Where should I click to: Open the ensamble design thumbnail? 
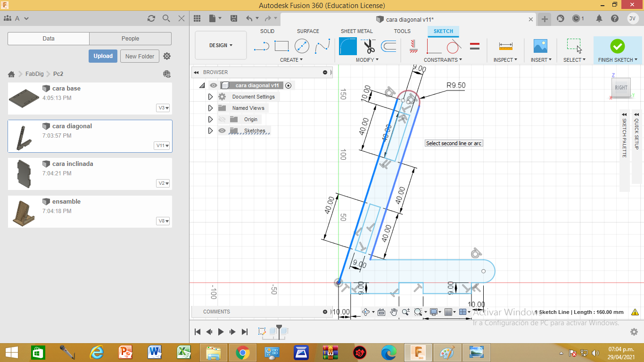25,212
